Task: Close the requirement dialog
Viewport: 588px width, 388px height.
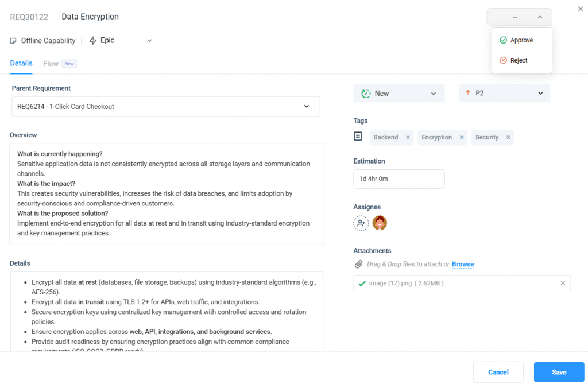Action: pos(579,9)
